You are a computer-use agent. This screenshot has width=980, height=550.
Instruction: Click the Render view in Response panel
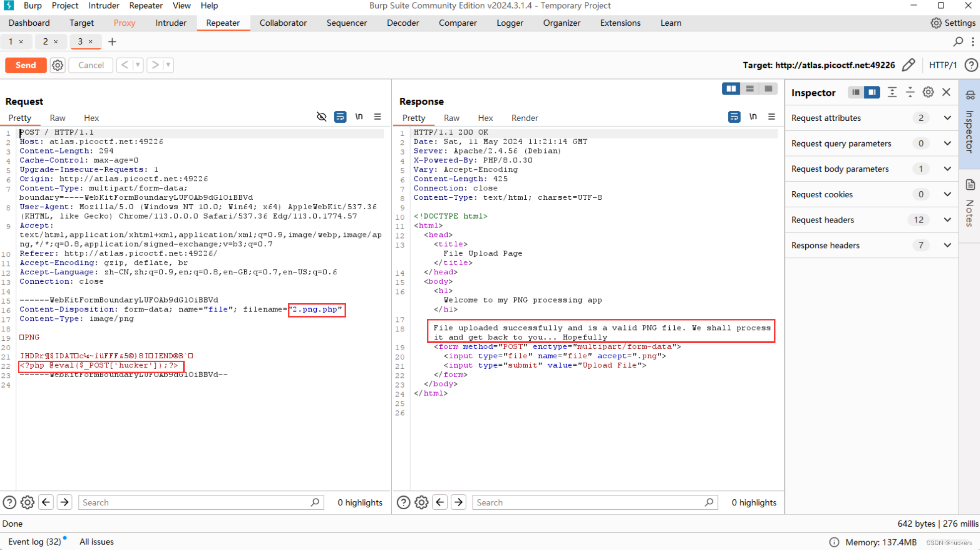pyautogui.click(x=524, y=117)
